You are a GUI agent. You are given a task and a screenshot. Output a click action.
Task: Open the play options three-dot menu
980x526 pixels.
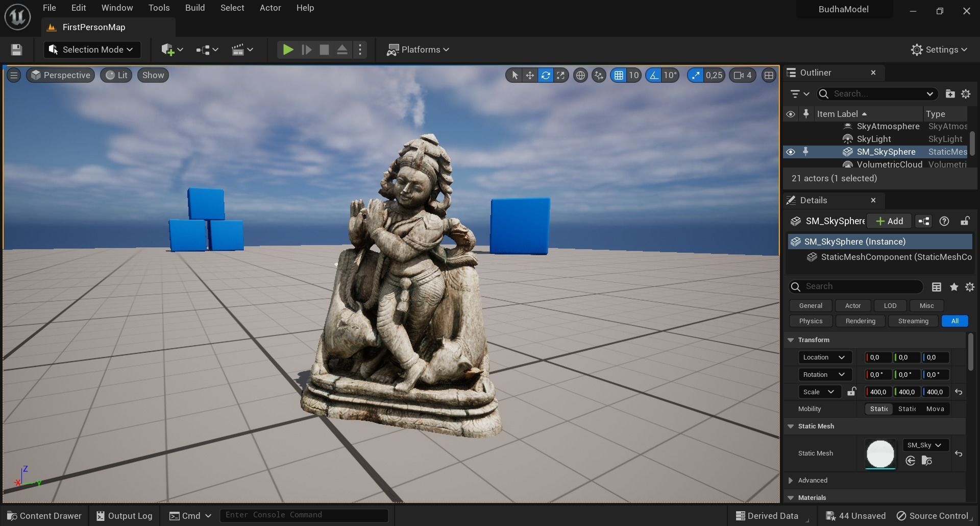coord(360,50)
